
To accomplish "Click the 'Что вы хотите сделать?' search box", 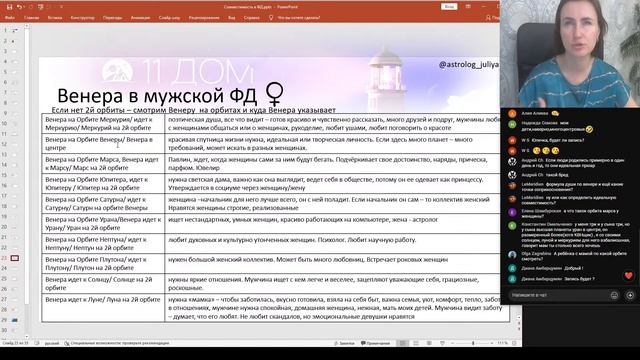I will 298,18.
